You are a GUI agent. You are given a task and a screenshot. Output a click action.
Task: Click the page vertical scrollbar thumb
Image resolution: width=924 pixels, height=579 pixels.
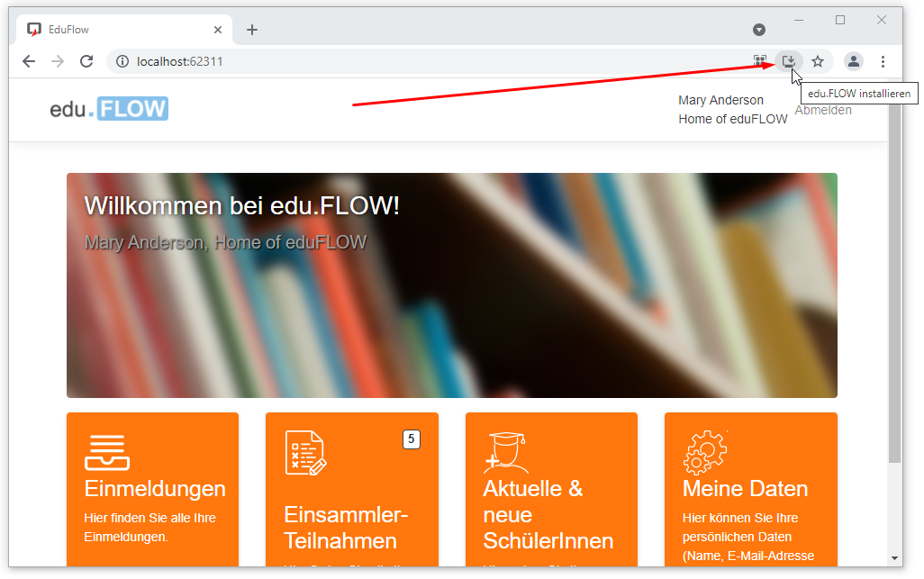[x=894, y=270]
